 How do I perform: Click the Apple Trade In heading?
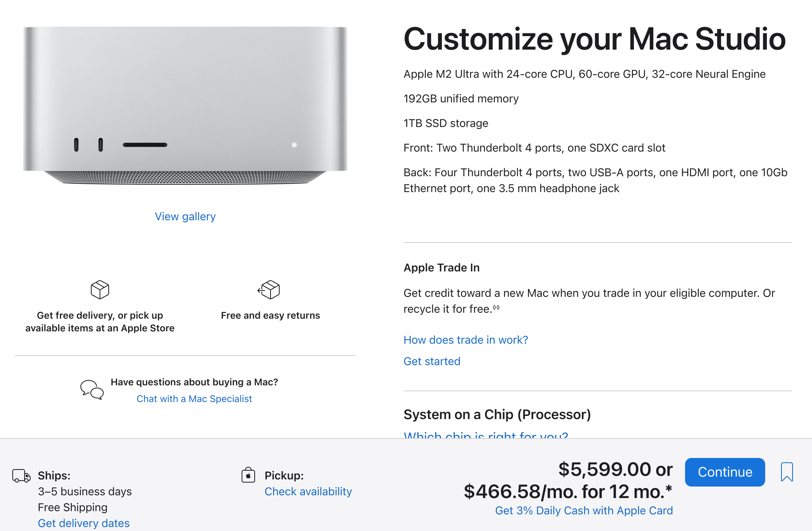[x=442, y=268]
